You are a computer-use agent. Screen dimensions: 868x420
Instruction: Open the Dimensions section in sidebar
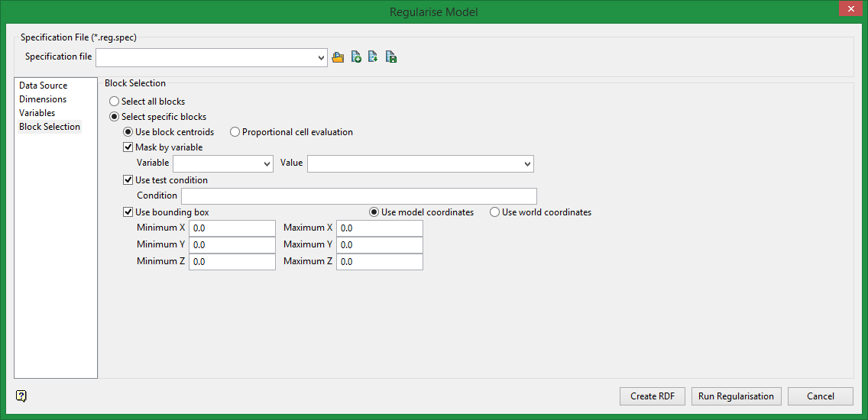pyautogui.click(x=43, y=99)
